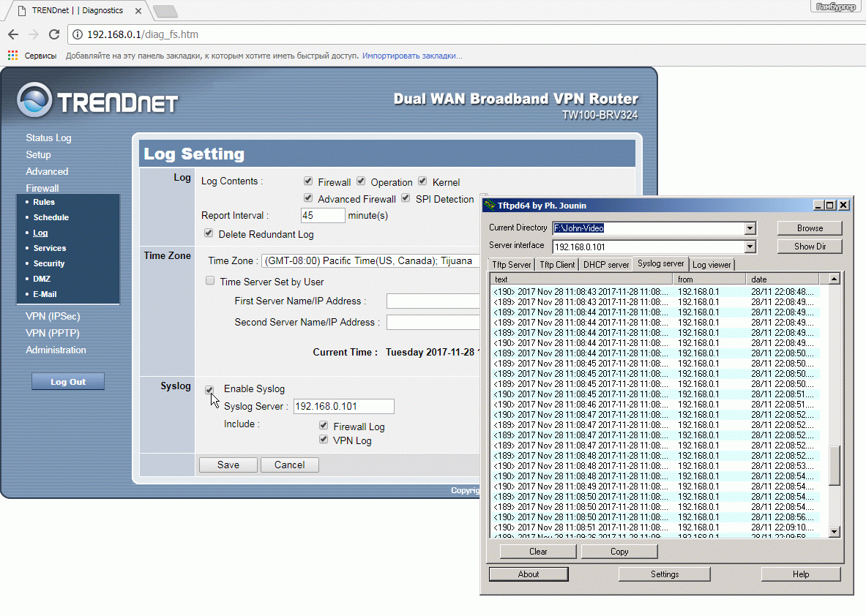Open the Time Zone dropdown
The image size is (866, 616).
370,260
